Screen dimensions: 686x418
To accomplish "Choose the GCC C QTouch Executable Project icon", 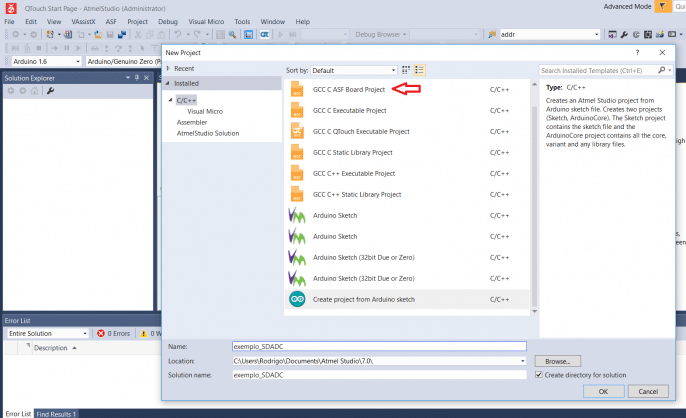I will click(296, 131).
